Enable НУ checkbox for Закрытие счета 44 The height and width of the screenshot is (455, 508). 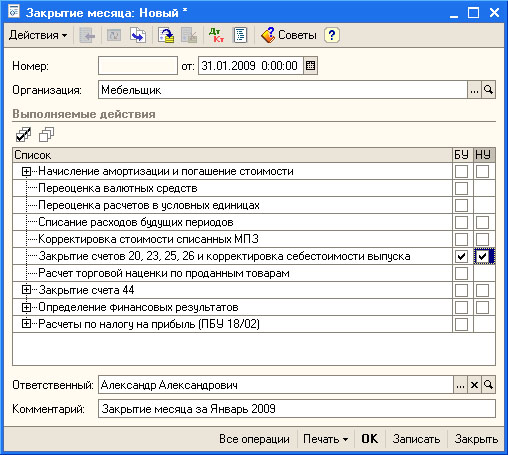tap(482, 290)
